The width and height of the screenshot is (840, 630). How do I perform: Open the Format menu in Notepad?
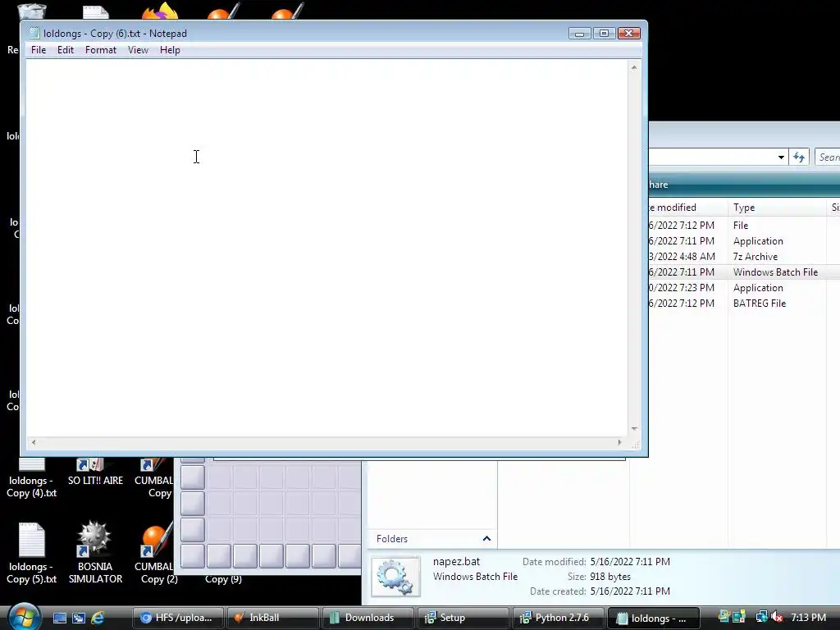(x=101, y=50)
